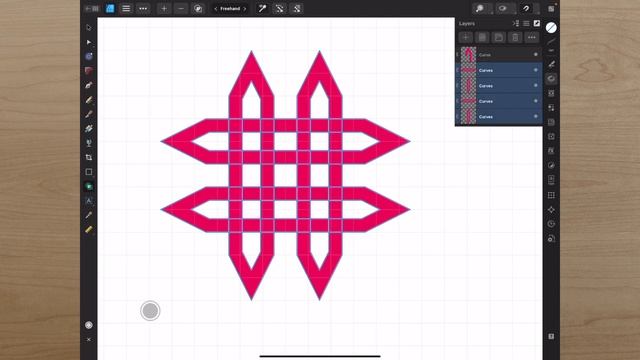640x360 pixels.
Task: Click the minus button in top toolbar
Action: click(x=181, y=9)
